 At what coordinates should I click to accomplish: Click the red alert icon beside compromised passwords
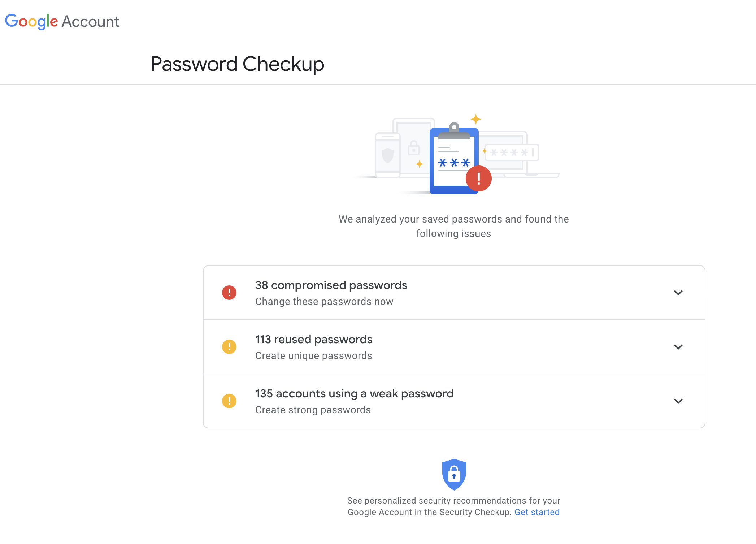click(229, 293)
